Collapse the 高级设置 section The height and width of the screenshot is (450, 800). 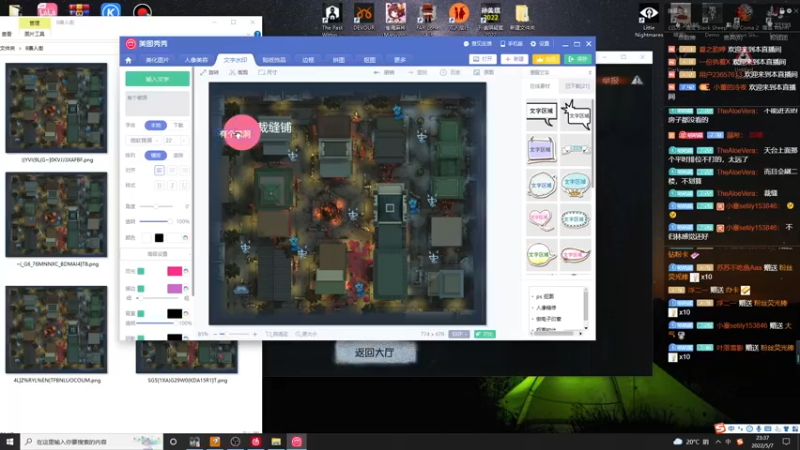click(x=157, y=254)
